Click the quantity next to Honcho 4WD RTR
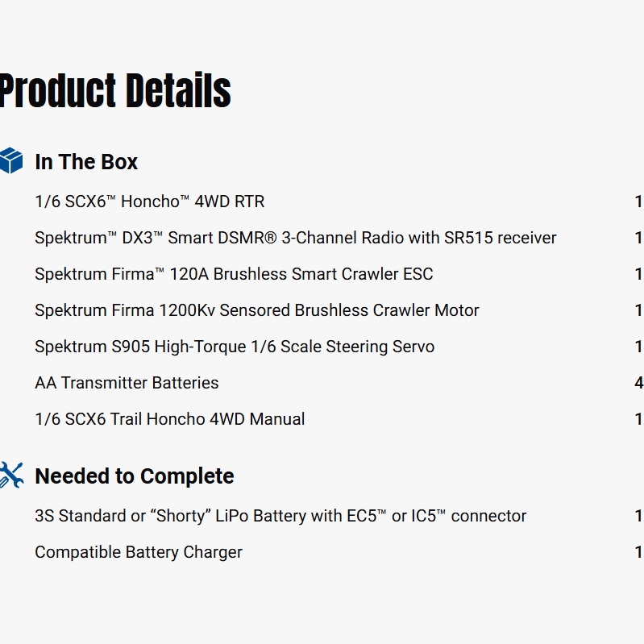Viewport: 644px width, 644px height. [638, 202]
